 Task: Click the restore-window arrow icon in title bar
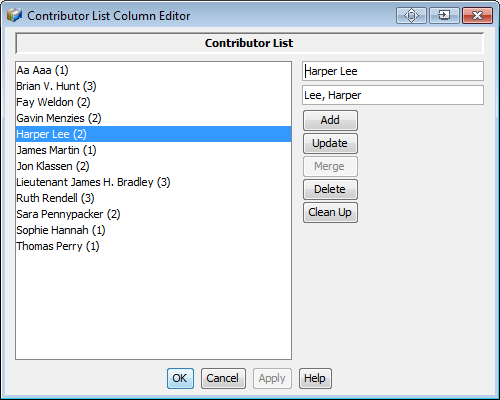pyautogui.click(x=444, y=15)
